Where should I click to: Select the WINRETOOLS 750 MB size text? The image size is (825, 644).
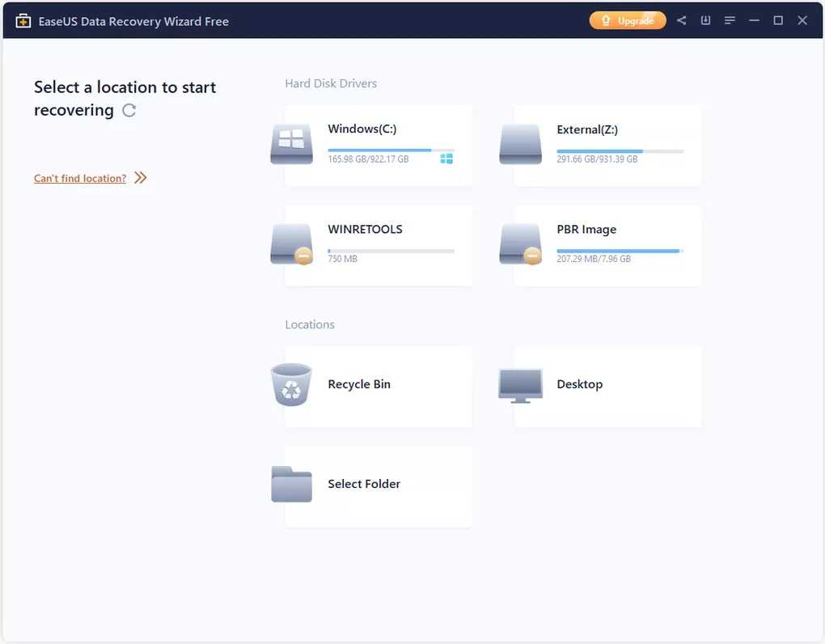pyautogui.click(x=342, y=259)
